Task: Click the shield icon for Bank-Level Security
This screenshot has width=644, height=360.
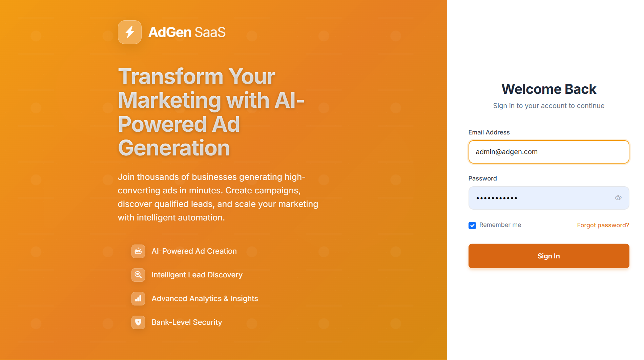Action: 138,322
